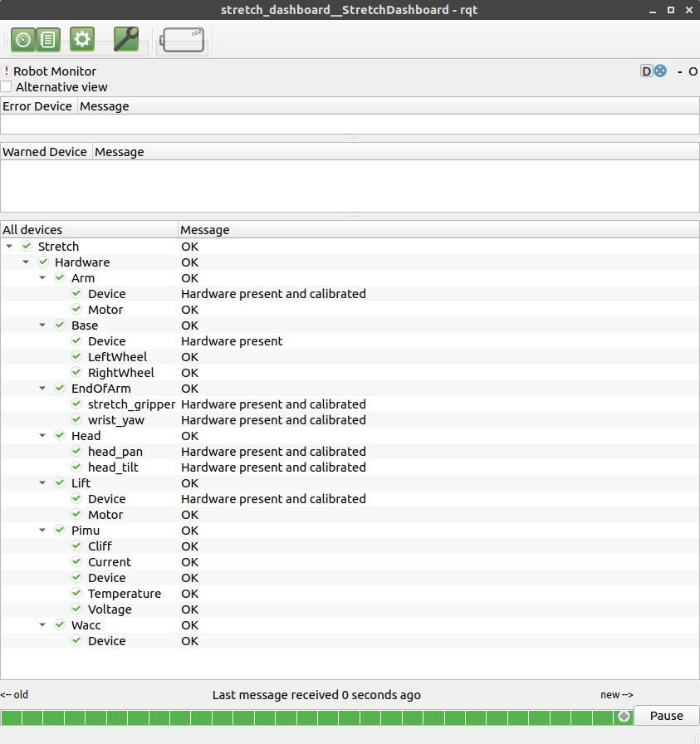Click the Error Device column header
Screen dimensions: 700x744
click(x=38, y=106)
